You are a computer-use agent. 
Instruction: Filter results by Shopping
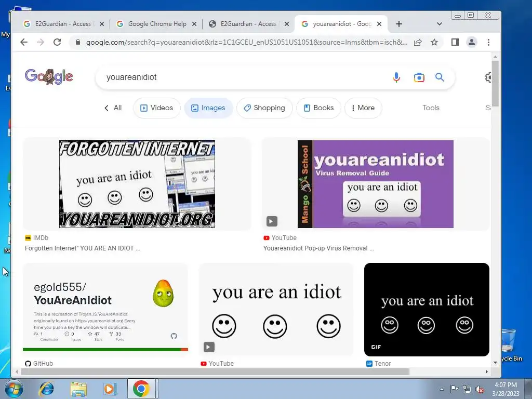click(x=264, y=108)
